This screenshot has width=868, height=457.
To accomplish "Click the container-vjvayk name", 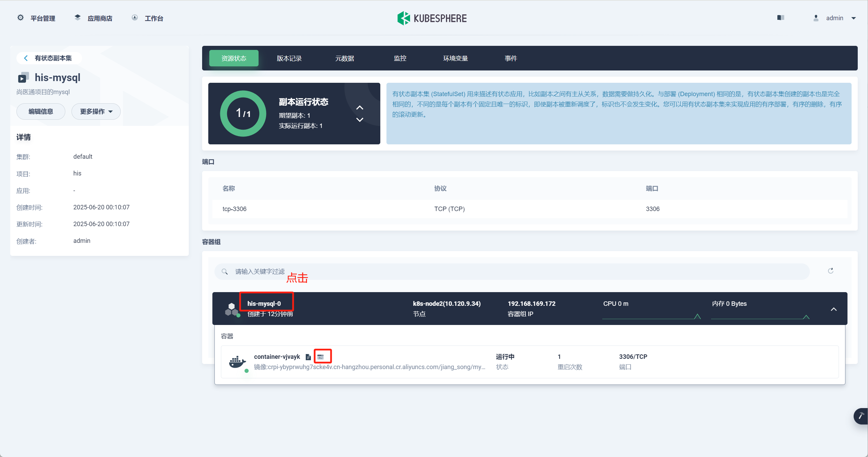I will 277,357.
